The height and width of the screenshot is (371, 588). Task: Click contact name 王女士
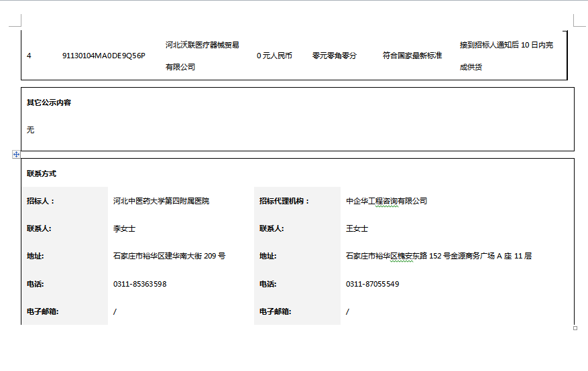(357, 228)
